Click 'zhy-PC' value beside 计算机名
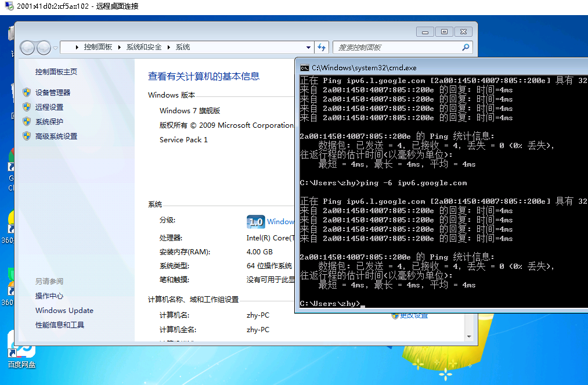This screenshot has height=385, width=588. coord(258,315)
